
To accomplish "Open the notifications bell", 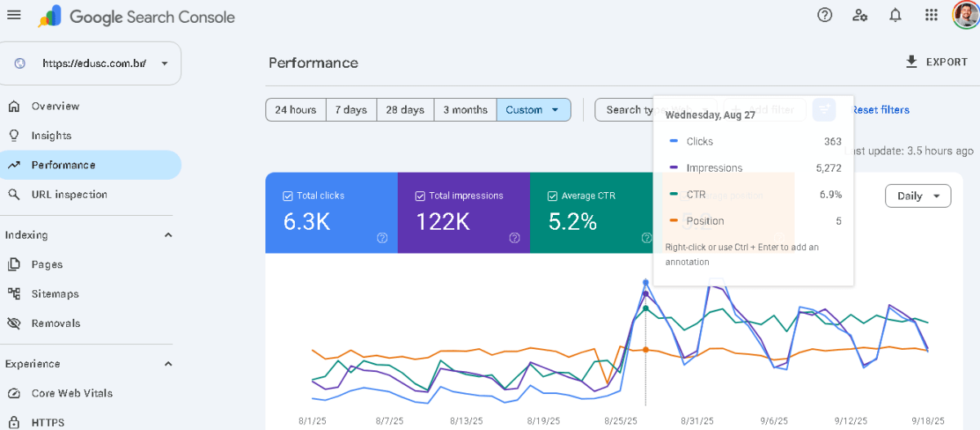I will pos(895,15).
